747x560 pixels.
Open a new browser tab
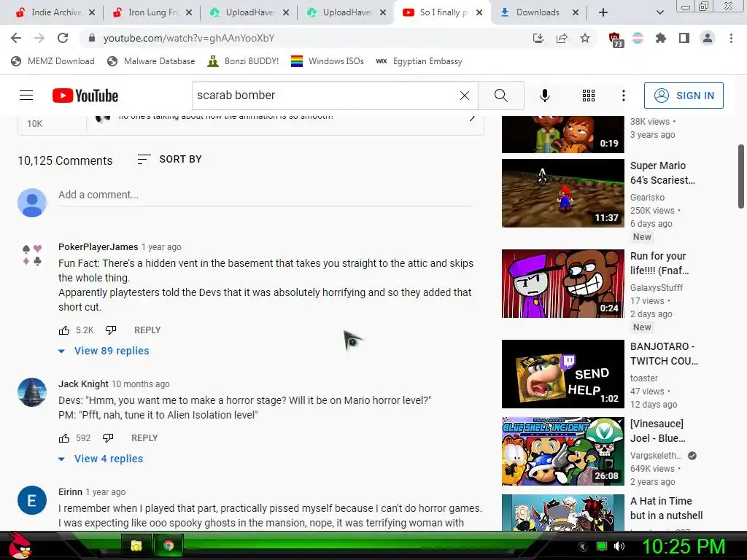603,12
